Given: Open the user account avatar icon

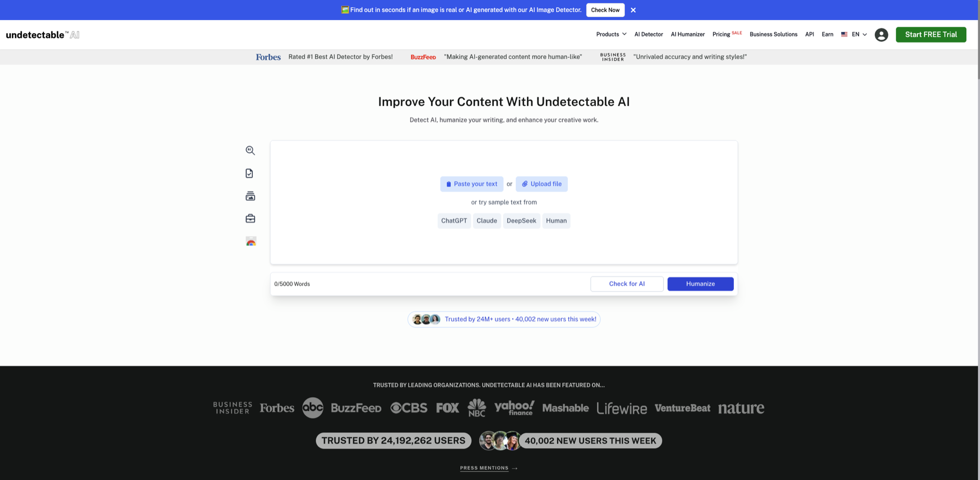Looking at the screenshot, I should (881, 34).
